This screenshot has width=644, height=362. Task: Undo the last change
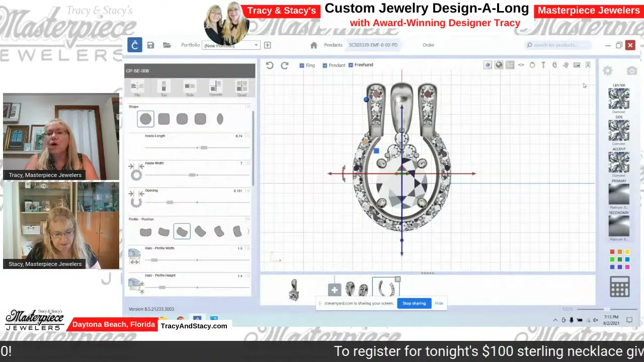click(x=270, y=65)
